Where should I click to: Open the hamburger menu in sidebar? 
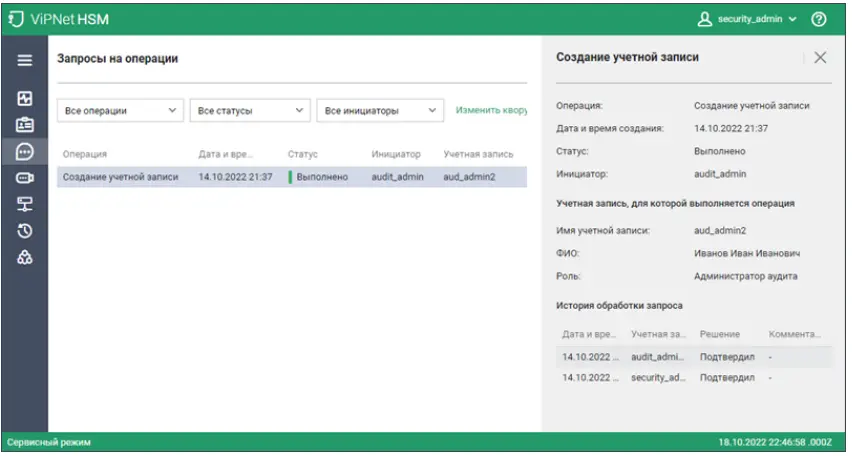[x=25, y=60]
